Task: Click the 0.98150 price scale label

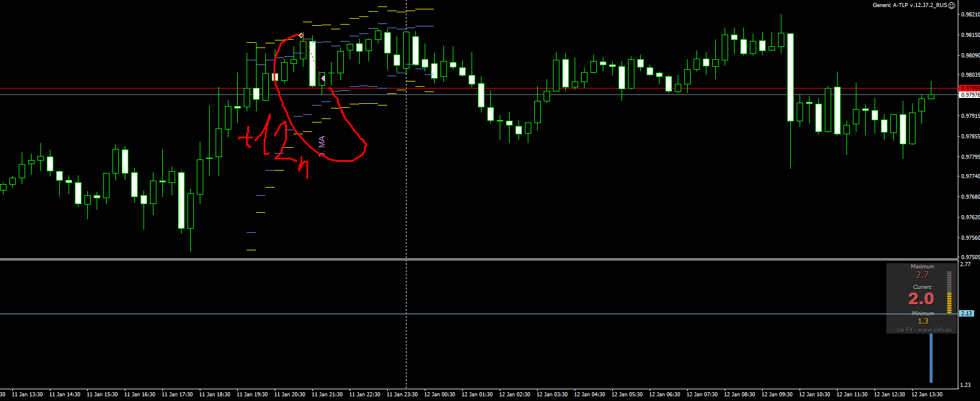Action: pos(970,35)
